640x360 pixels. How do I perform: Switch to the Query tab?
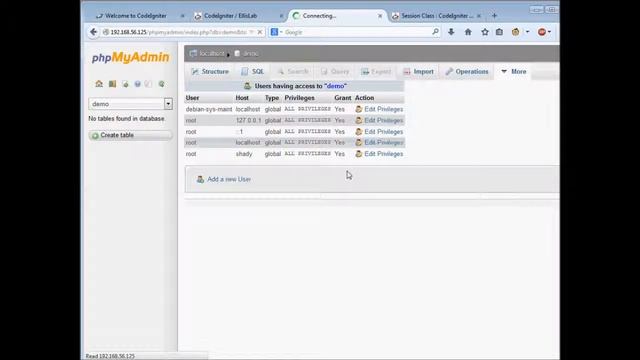[335, 71]
